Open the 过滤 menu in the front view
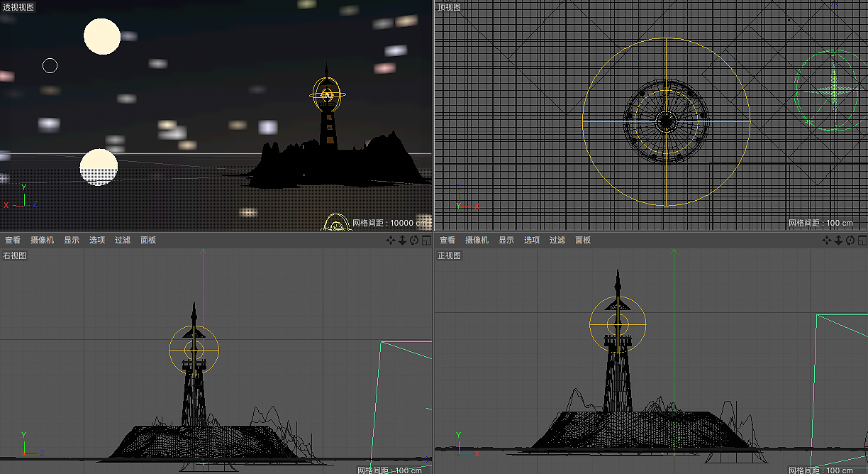This screenshot has height=474, width=868. (x=557, y=240)
